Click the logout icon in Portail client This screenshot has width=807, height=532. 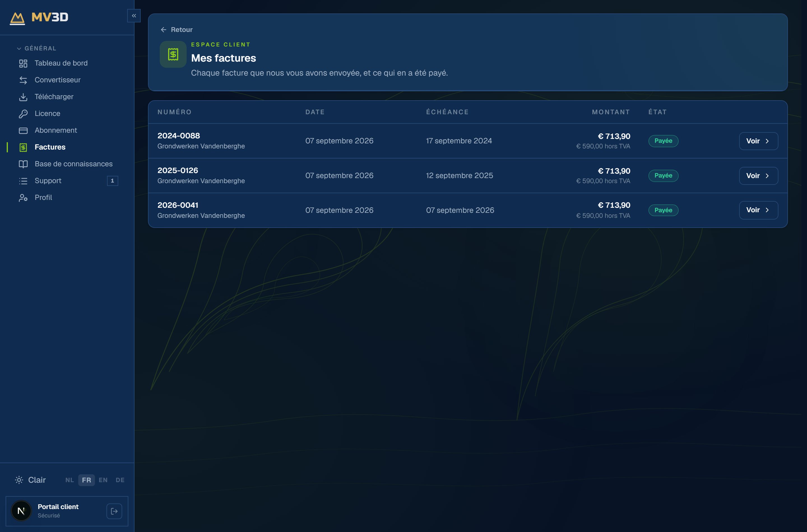click(x=114, y=511)
